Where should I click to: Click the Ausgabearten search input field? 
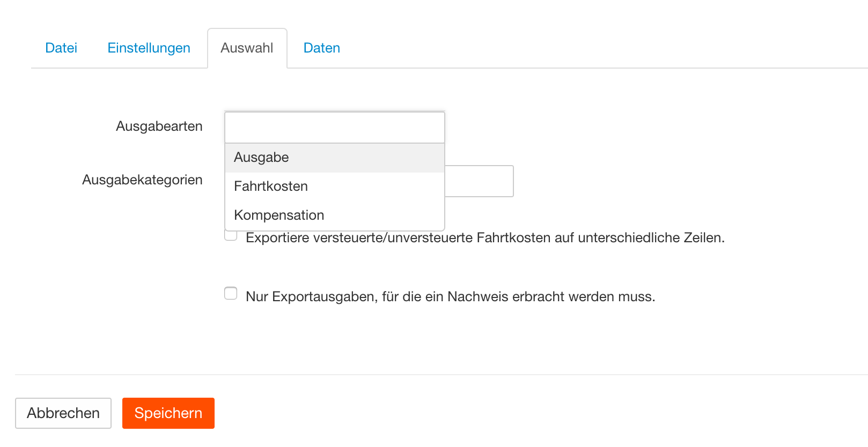(x=334, y=128)
